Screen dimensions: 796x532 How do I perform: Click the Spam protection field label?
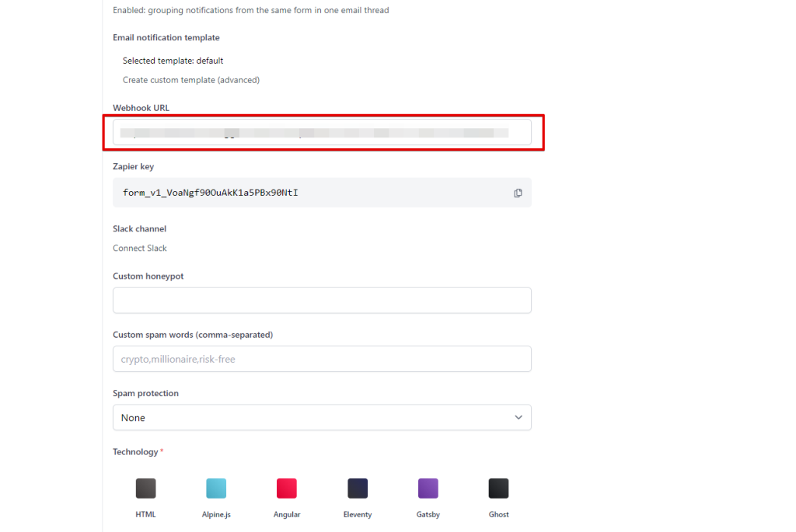[x=145, y=394]
